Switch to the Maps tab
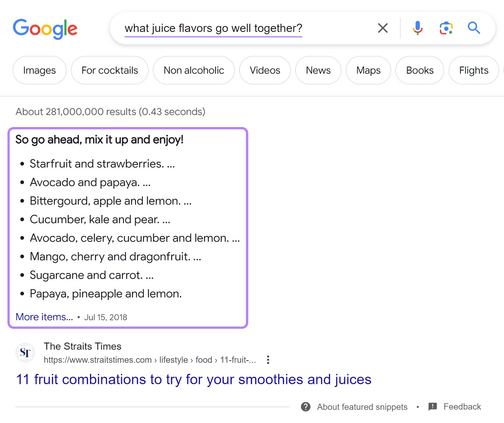The image size is (504, 423). point(368,70)
